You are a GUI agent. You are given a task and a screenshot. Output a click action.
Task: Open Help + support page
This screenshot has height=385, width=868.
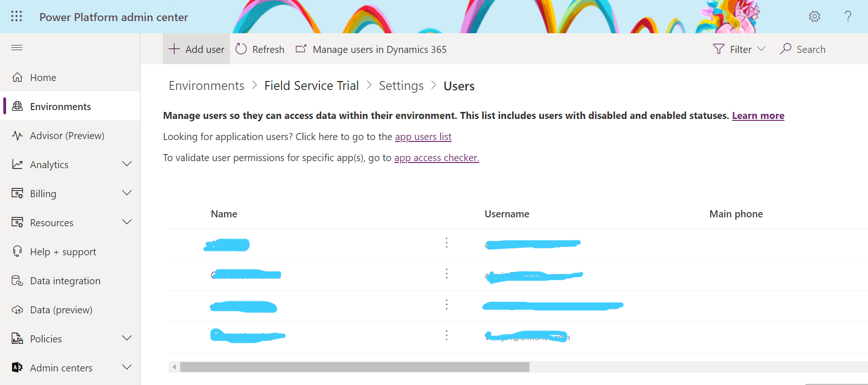pos(70,252)
